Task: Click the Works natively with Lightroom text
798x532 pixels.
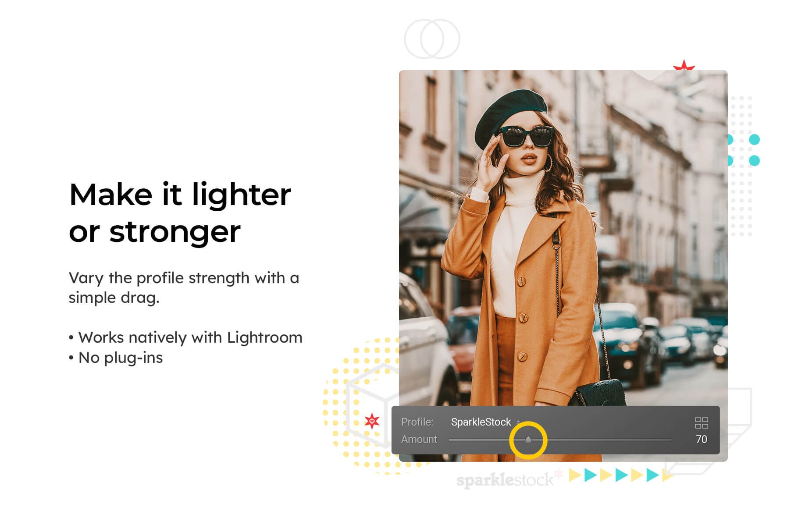Action: pos(190,338)
